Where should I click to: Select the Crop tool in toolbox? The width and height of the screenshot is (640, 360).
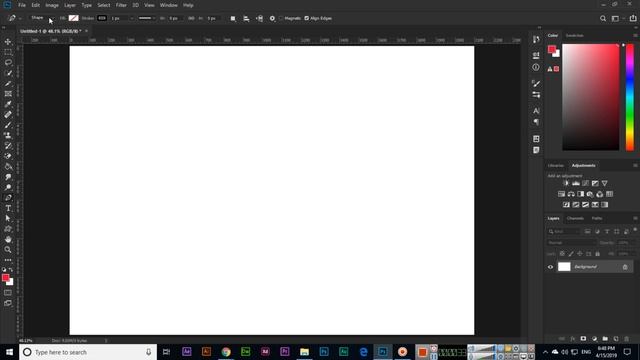[8, 83]
